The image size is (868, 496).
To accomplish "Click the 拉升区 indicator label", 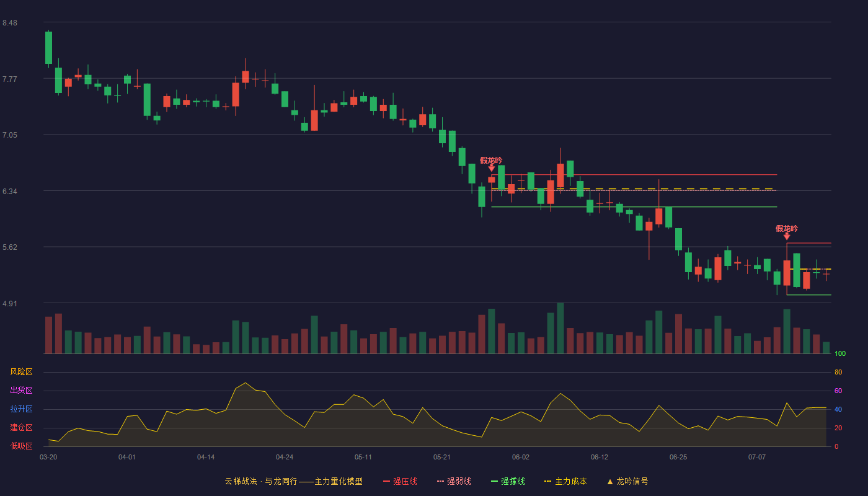I will [21, 409].
